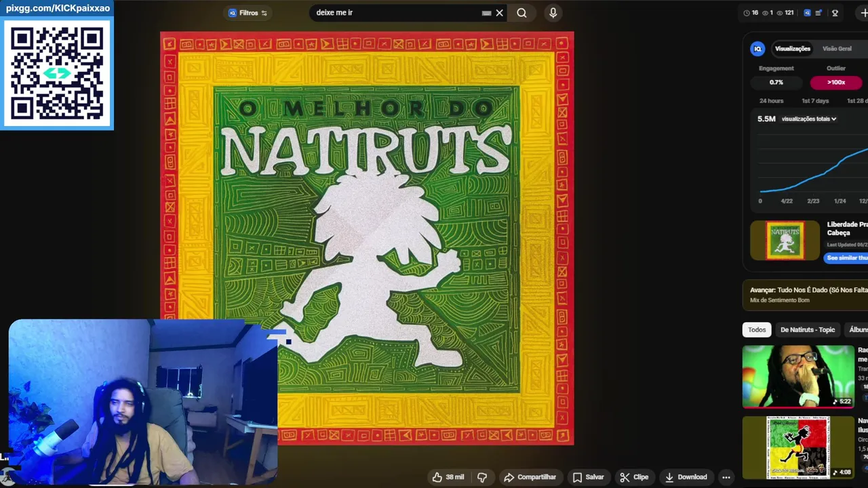Click the list-lines icon in top bar

coord(819,13)
